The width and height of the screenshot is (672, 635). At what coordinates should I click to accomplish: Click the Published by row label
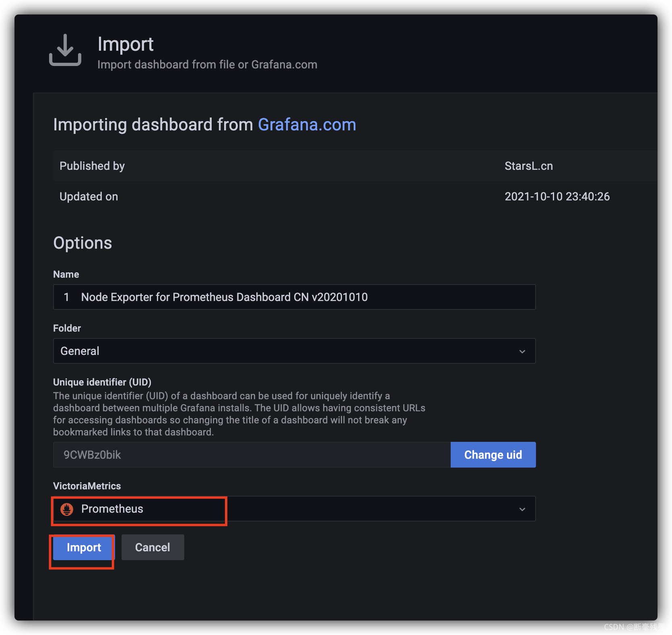[x=92, y=166]
